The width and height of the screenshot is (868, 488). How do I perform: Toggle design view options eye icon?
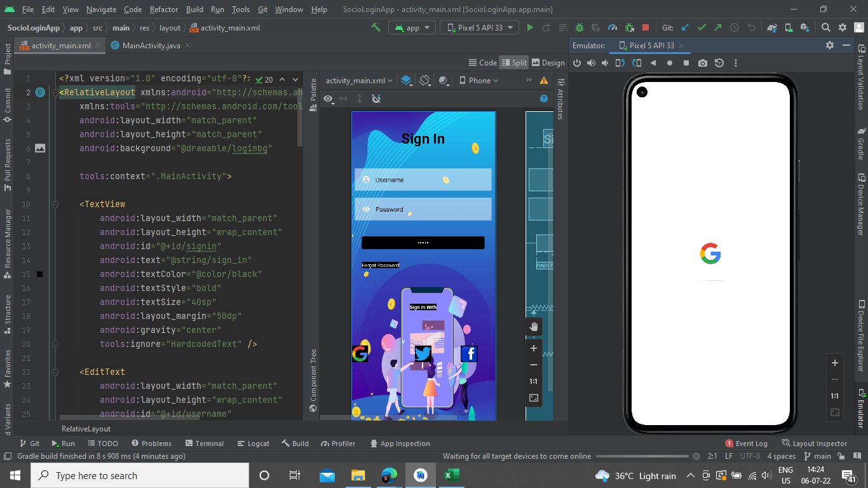[x=328, y=98]
